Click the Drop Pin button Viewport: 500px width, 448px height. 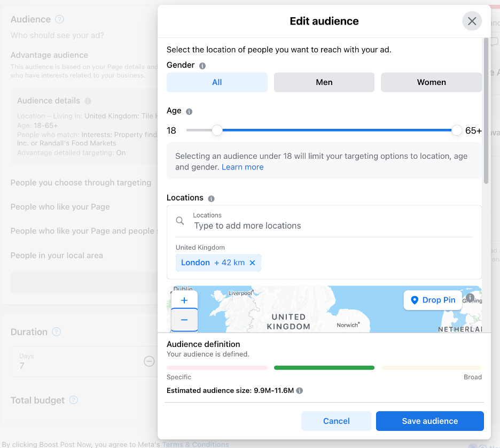433,300
